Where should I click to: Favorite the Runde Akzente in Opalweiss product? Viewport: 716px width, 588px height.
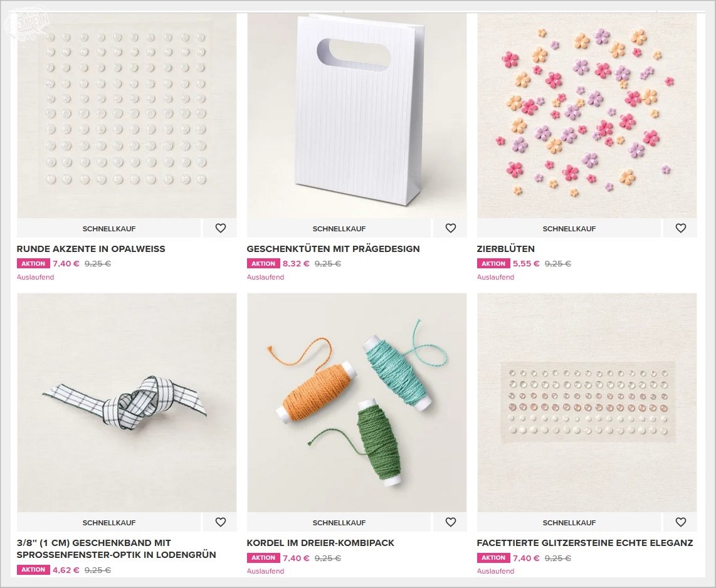(x=221, y=228)
